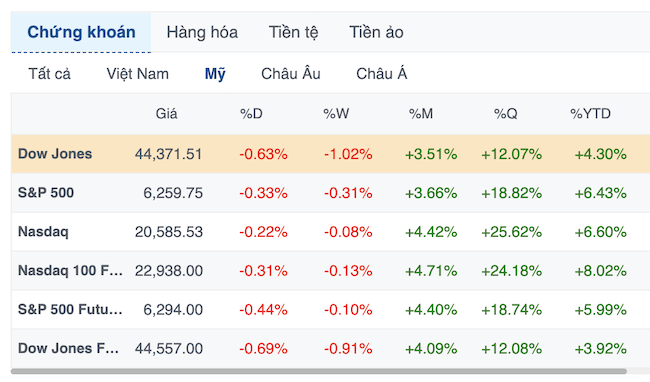Click the horizontal scrollbar below table
The width and height of the screenshot is (650, 382).
tap(319, 371)
